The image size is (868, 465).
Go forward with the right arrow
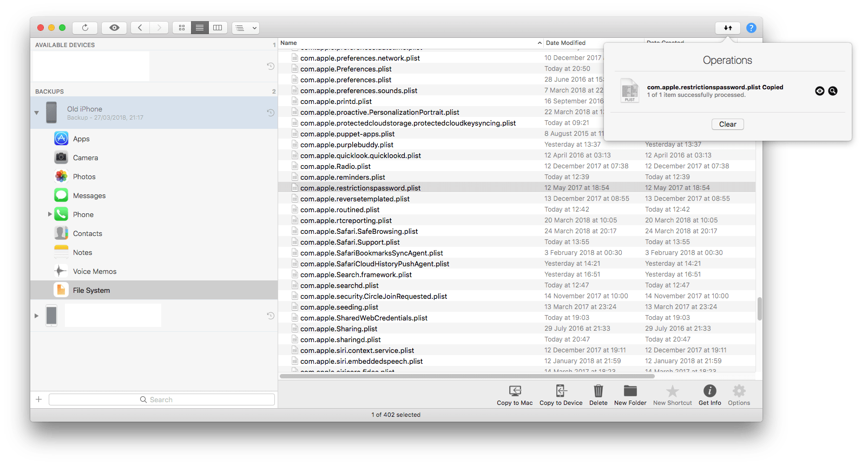[159, 28]
